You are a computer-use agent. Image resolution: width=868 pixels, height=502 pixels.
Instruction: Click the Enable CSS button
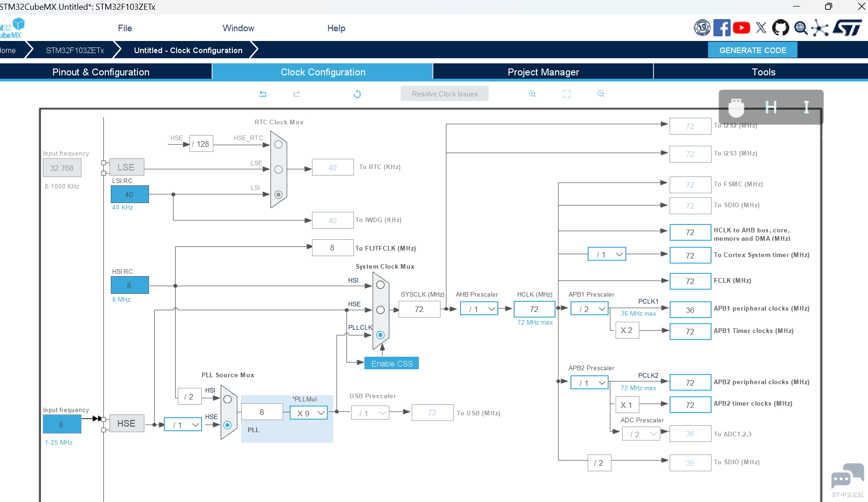click(x=392, y=364)
